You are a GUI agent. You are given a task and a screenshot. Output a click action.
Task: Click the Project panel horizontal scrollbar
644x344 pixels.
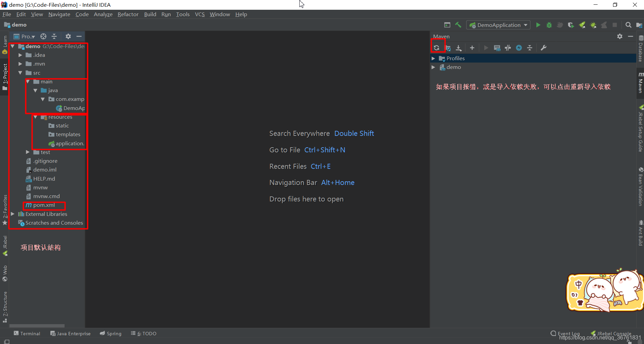point(37,326)
